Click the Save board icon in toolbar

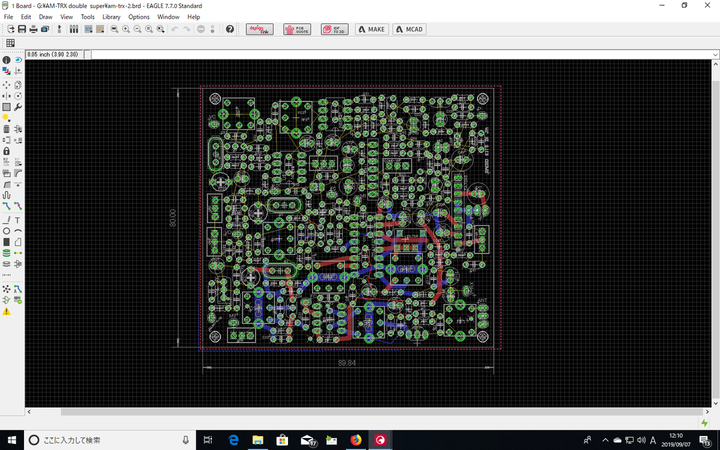[22, 29]
